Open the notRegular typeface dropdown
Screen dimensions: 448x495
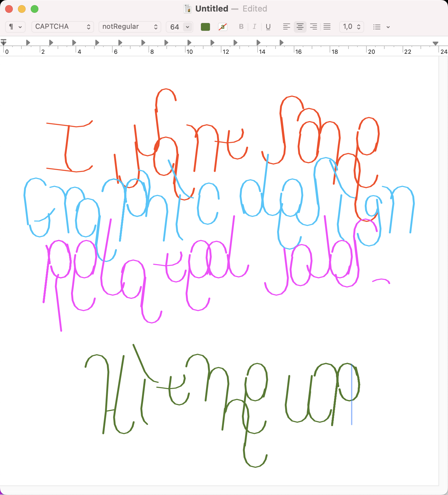click(130, 27)
